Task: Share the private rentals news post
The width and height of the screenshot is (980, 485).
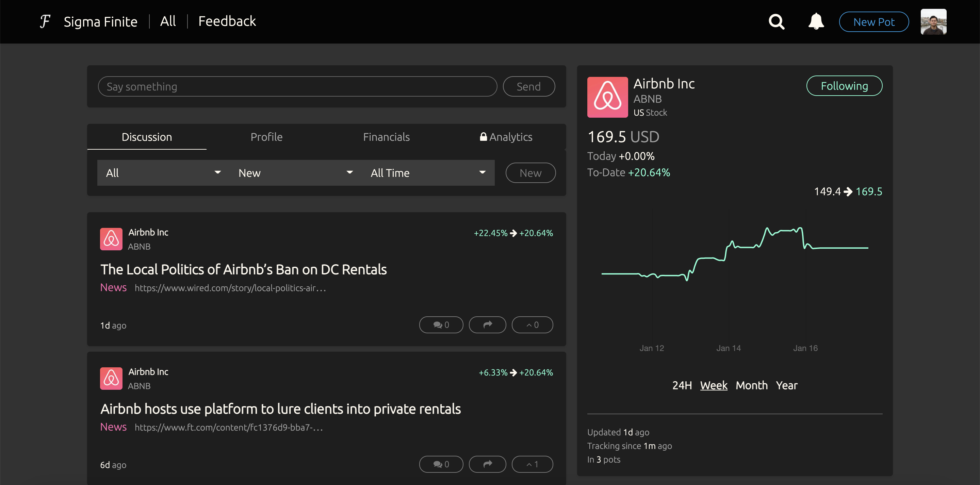Action: tap(487, 464)
